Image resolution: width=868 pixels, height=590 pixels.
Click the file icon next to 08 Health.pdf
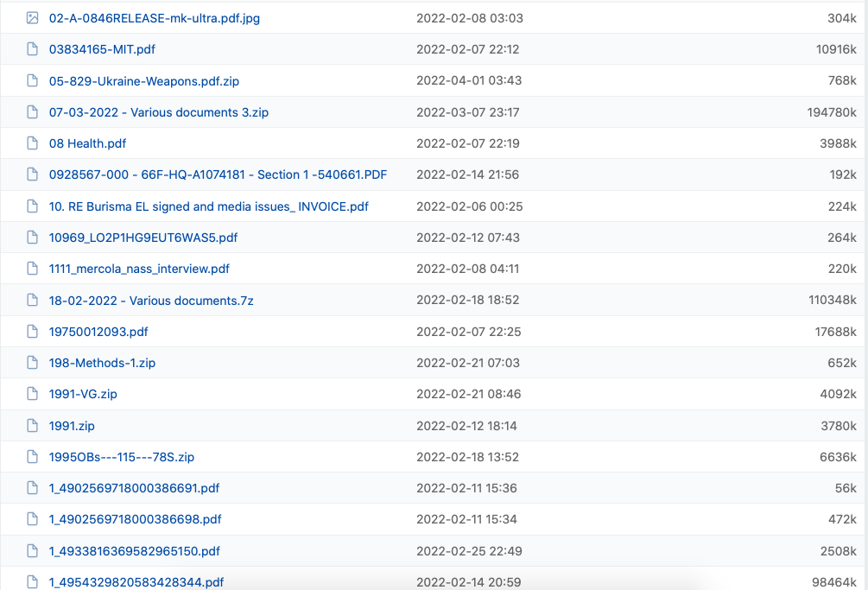pos(32,143)
